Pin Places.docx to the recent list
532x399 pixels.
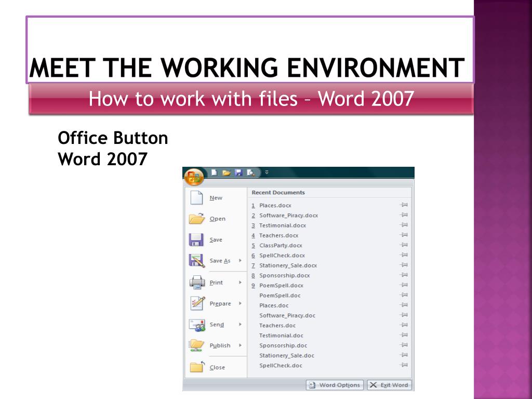tap(404, 205)
